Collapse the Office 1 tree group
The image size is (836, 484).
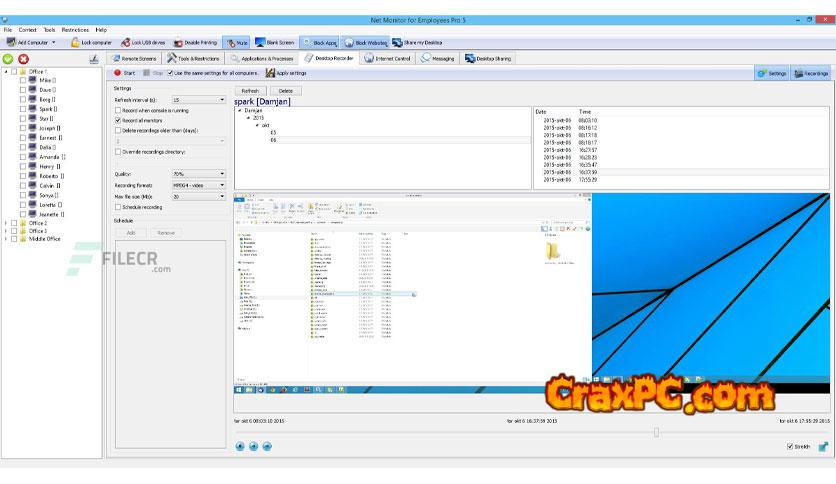tap(6, 71)
